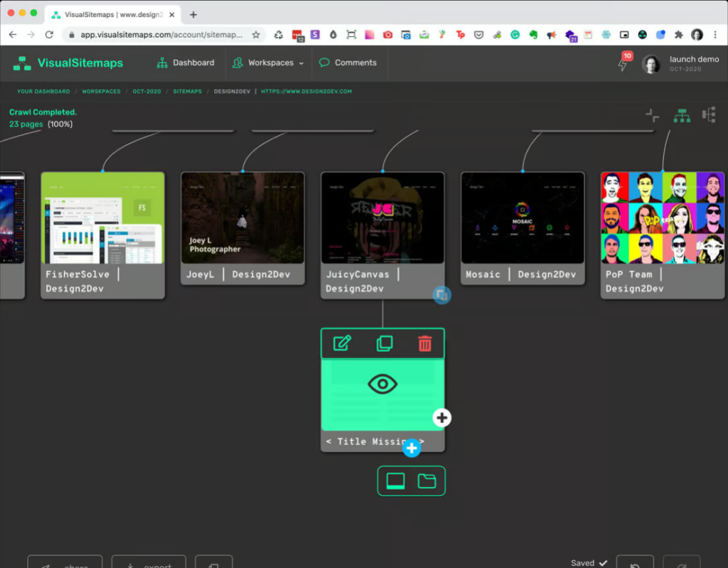Screen dimensions: 728x568
Task: Open OCT-2020 breadcrumb link
Action: 146,92
